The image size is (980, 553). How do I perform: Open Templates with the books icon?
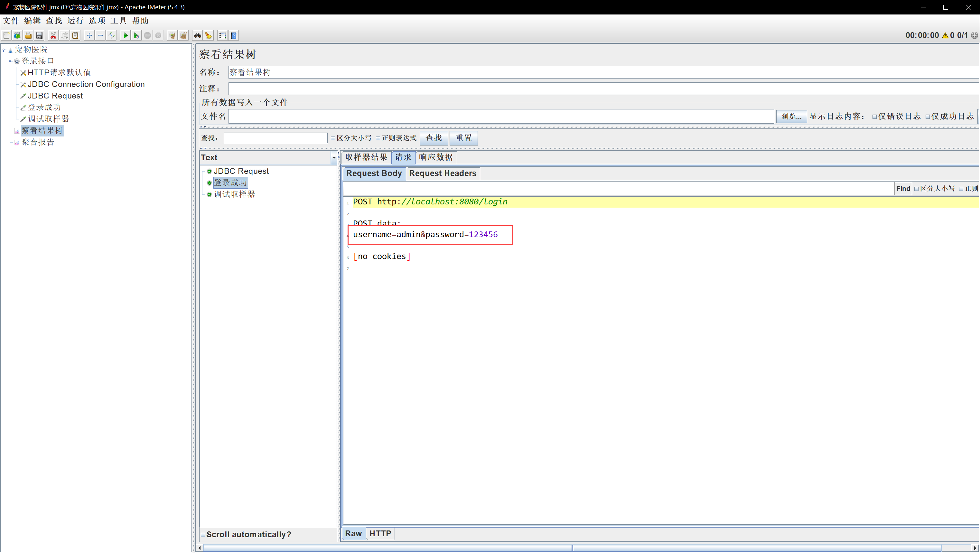(x=17, y=35)
